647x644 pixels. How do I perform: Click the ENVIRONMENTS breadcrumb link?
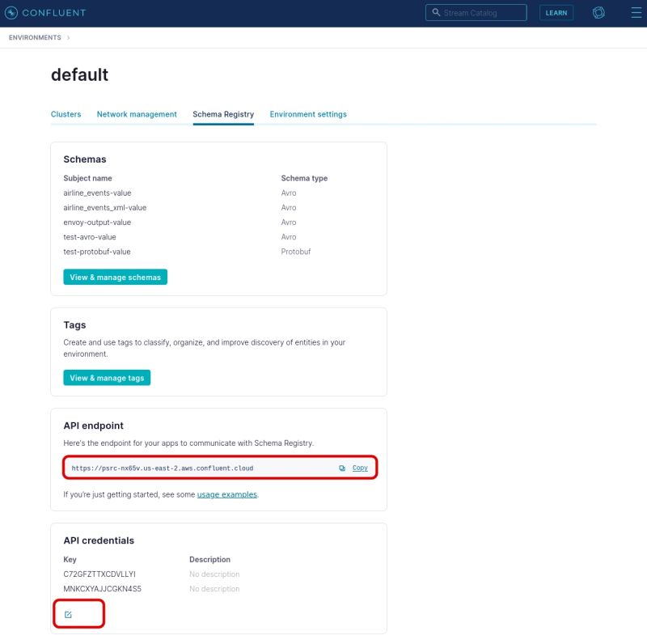[x=34, y=37]
